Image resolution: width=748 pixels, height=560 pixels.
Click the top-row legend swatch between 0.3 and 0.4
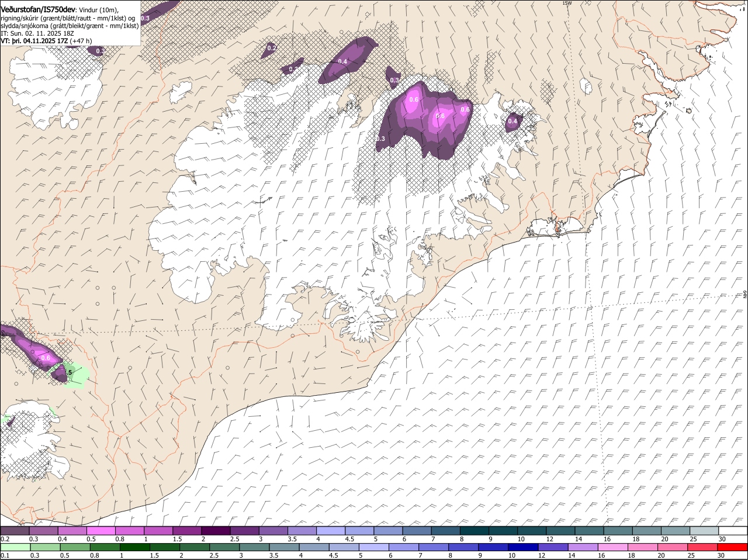pos(43,531)
